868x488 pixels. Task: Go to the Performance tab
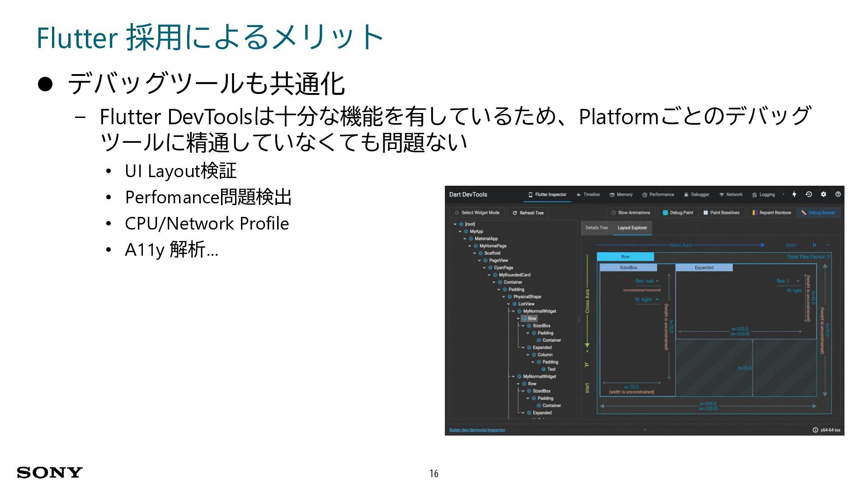point(658,195)
